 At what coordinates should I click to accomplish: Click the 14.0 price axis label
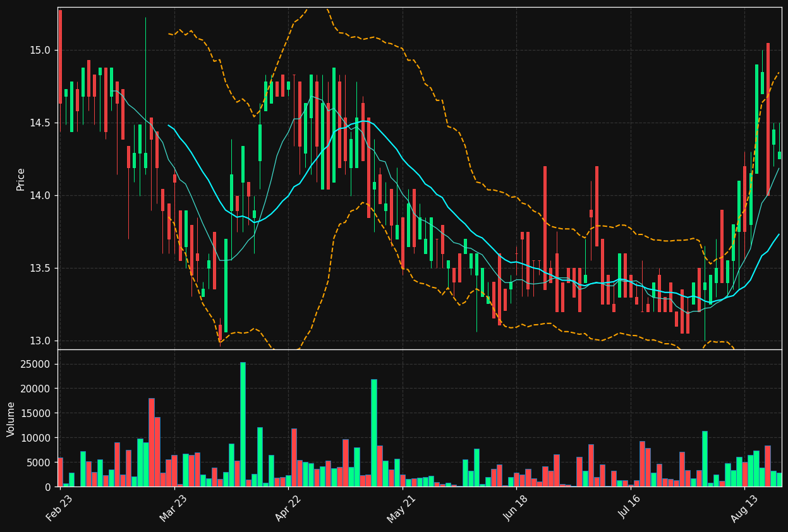(41, 195)
